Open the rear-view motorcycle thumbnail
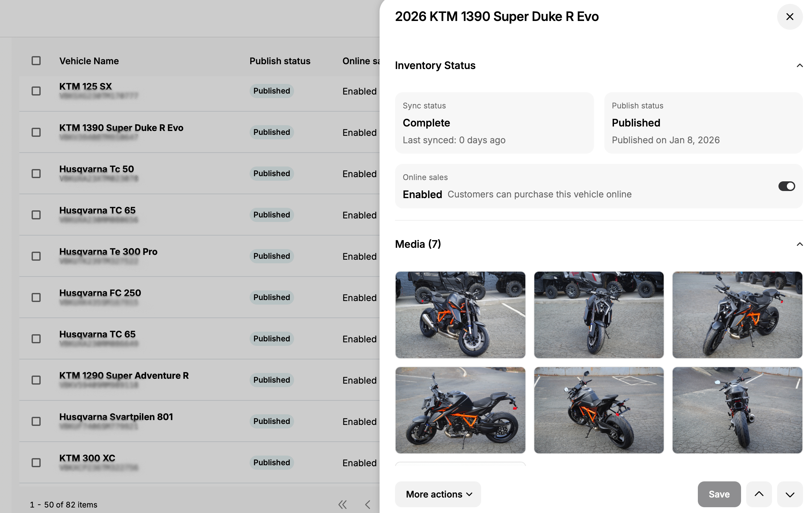 (737, 410)
